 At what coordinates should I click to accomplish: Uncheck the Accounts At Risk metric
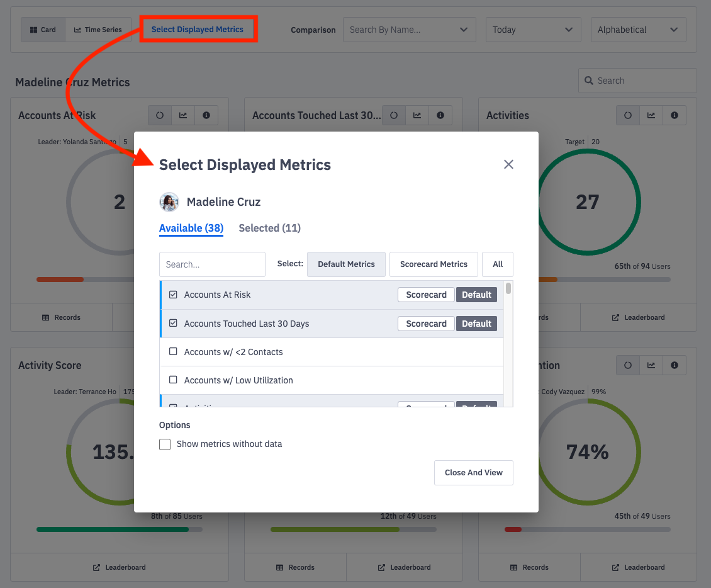click(174, 294)
